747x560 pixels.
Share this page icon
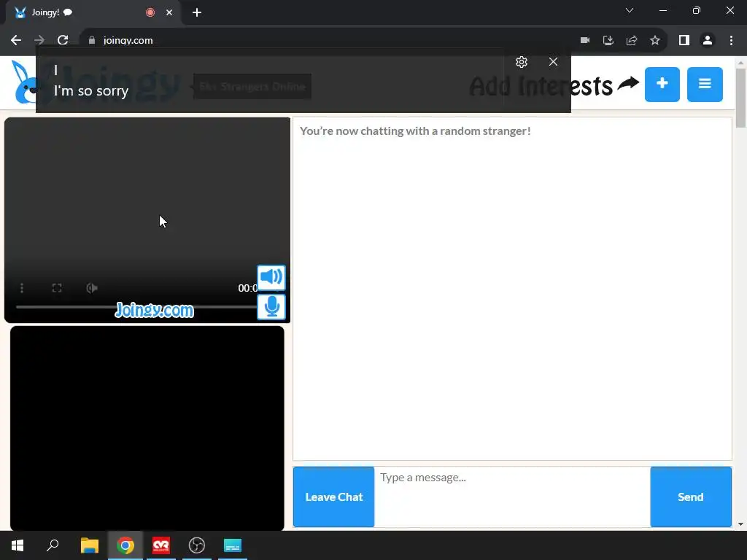[x=632, y=41]
